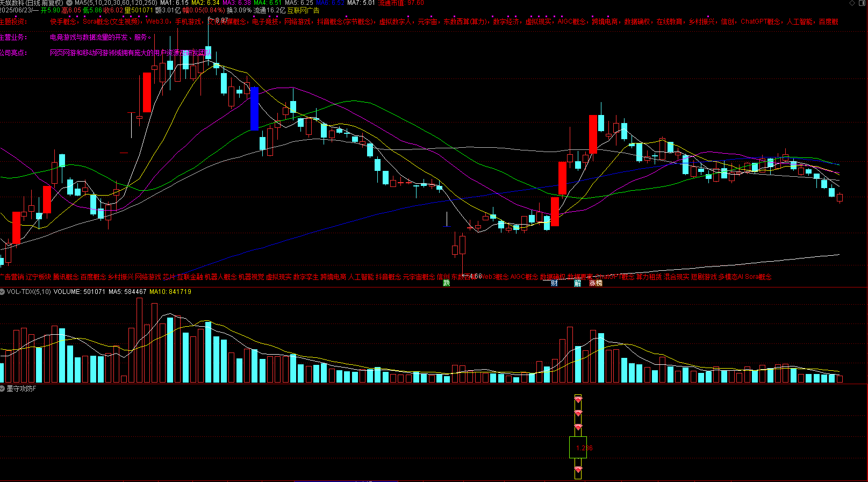Click the magenta MA3: 6.38 value
The height and width of the screenshot is (482, 868).
[236, 3]
